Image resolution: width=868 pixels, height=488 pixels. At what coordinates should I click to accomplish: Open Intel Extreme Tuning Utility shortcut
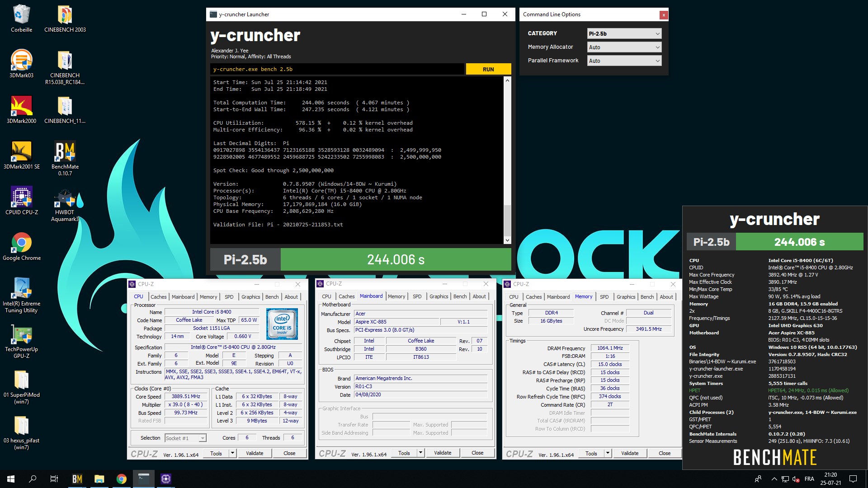point(21,295)
